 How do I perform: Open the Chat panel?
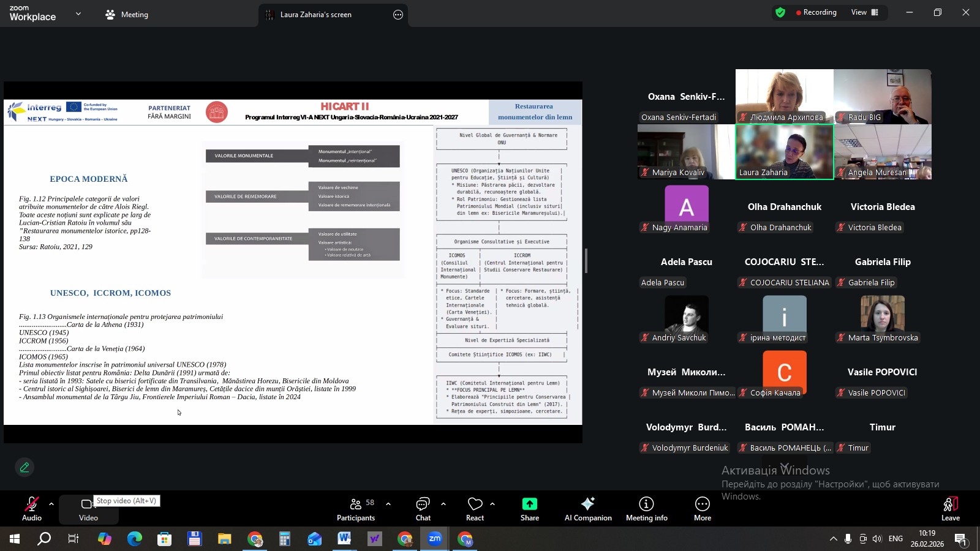(423, 508)
